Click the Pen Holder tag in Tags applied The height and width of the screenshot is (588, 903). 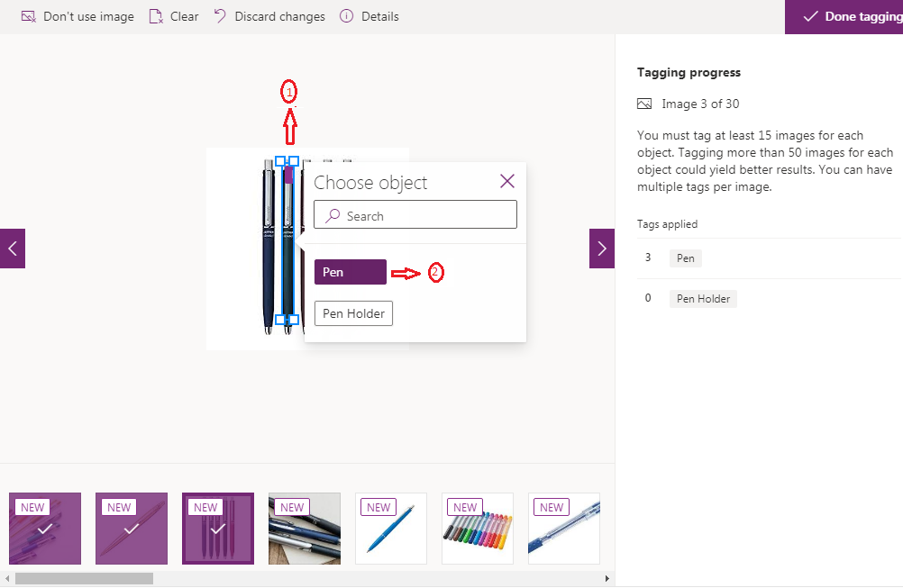(x=703, y=299)
